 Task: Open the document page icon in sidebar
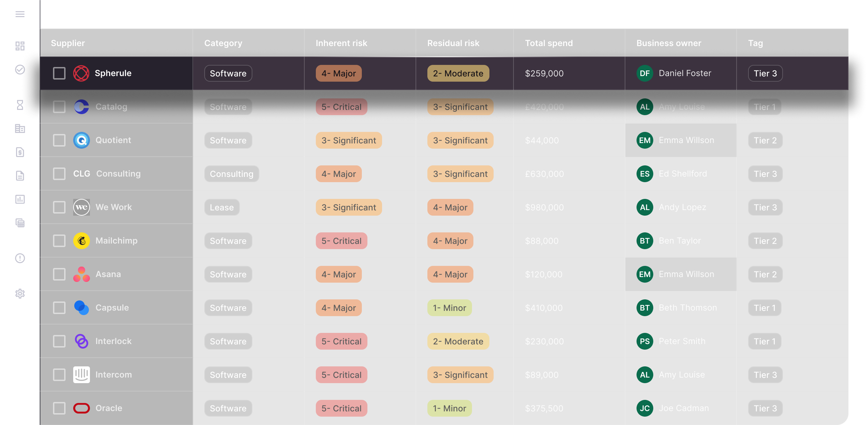(20, 176)
